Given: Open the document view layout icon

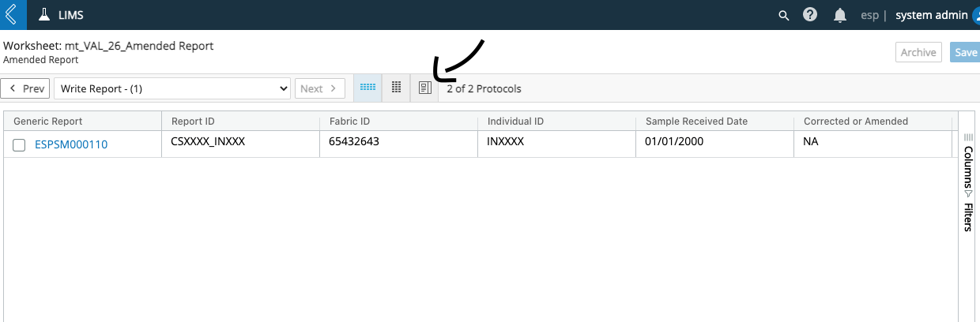Looking at the screenshot, I should pyautogui.click(x=424, y=88).
